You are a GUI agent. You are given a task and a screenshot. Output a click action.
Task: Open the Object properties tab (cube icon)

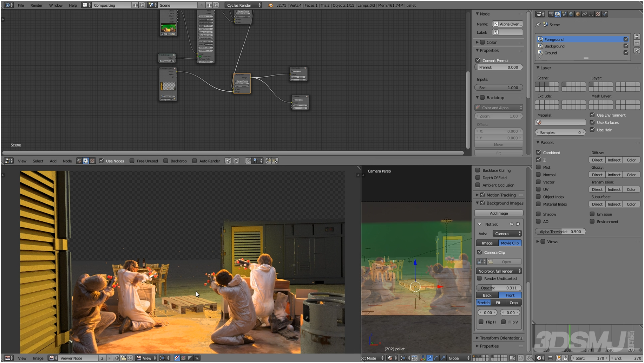[578, 14]
